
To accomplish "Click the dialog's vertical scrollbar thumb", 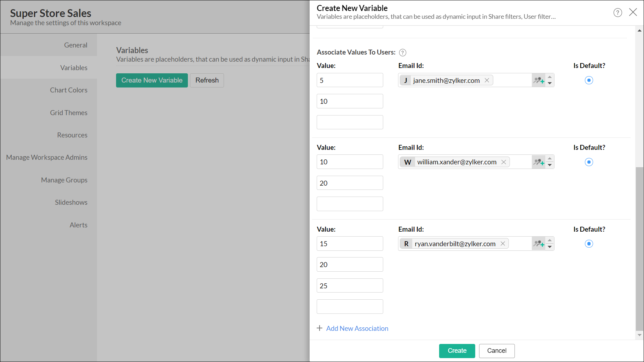I will click(639, 248).
